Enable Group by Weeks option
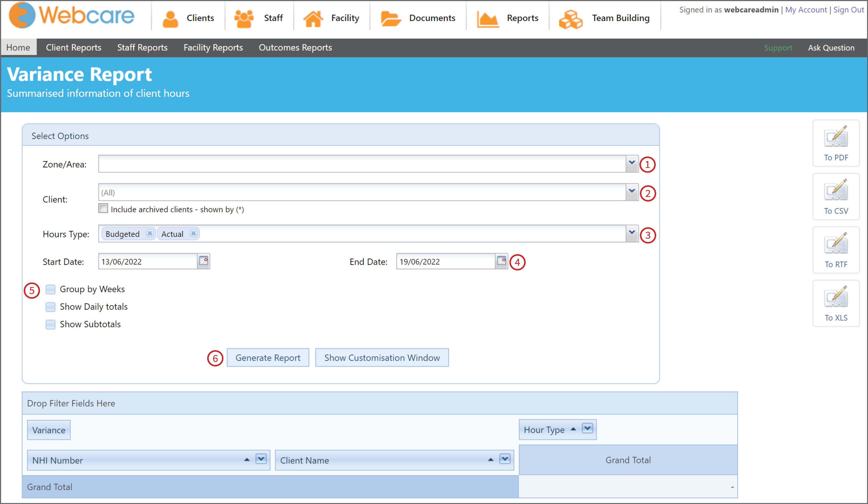 coord(50,289)
